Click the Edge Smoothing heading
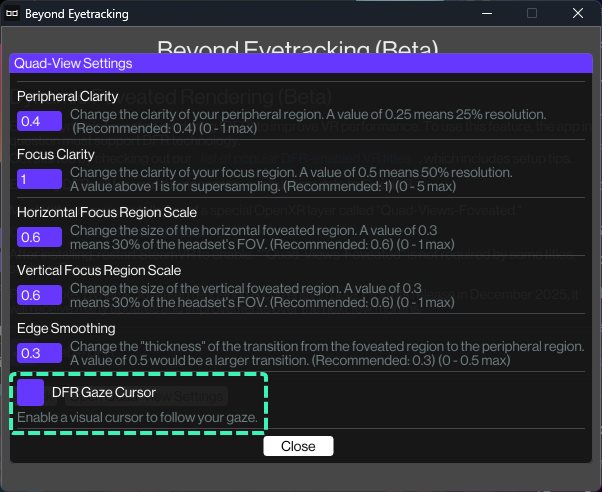The image size is (602, 492). tap(66, 328)
